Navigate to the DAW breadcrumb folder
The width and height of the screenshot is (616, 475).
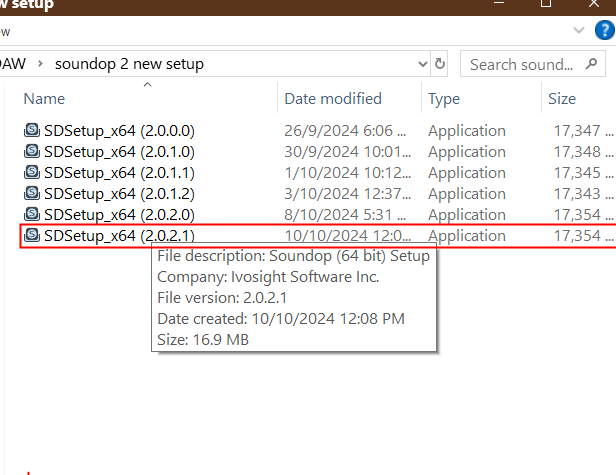(13, 64)
